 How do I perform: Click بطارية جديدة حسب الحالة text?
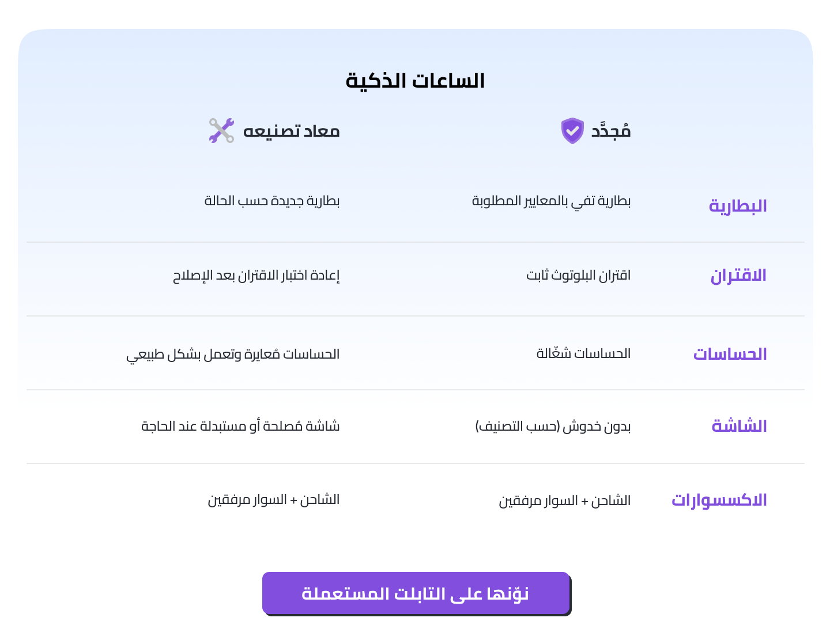pos(272,201)
